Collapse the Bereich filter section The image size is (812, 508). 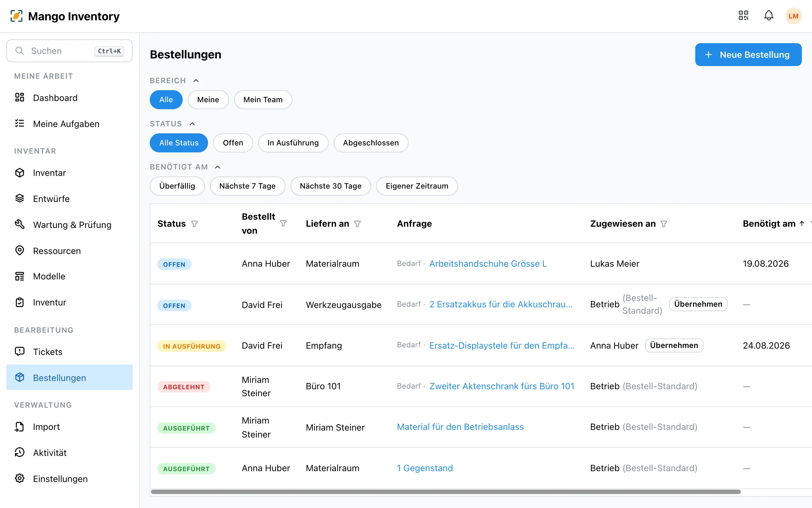(x=196, y=81)
